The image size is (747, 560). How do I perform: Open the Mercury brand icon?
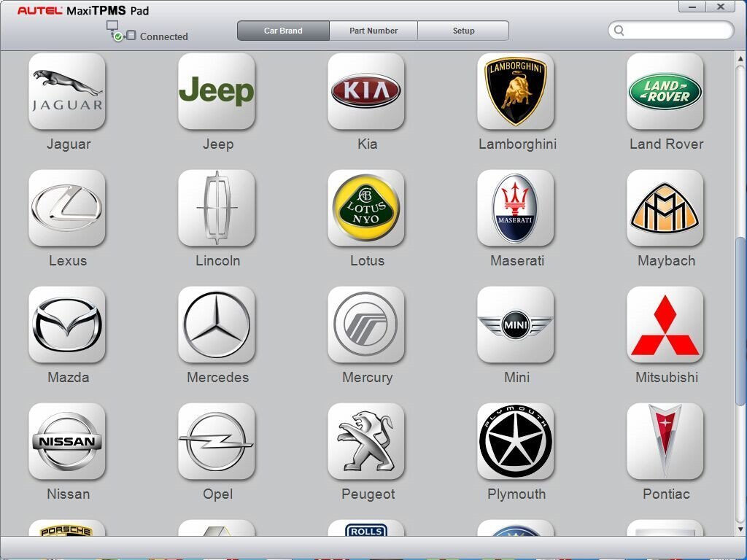366,324
